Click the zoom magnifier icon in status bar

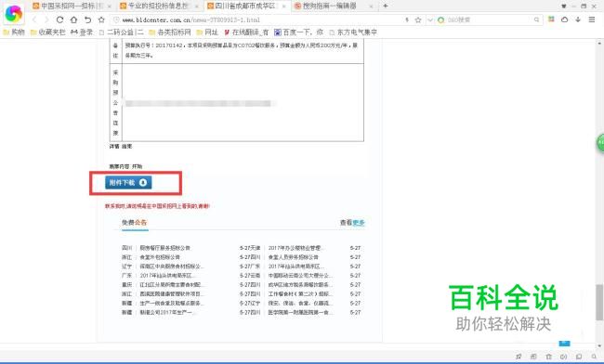click(594, 357)
